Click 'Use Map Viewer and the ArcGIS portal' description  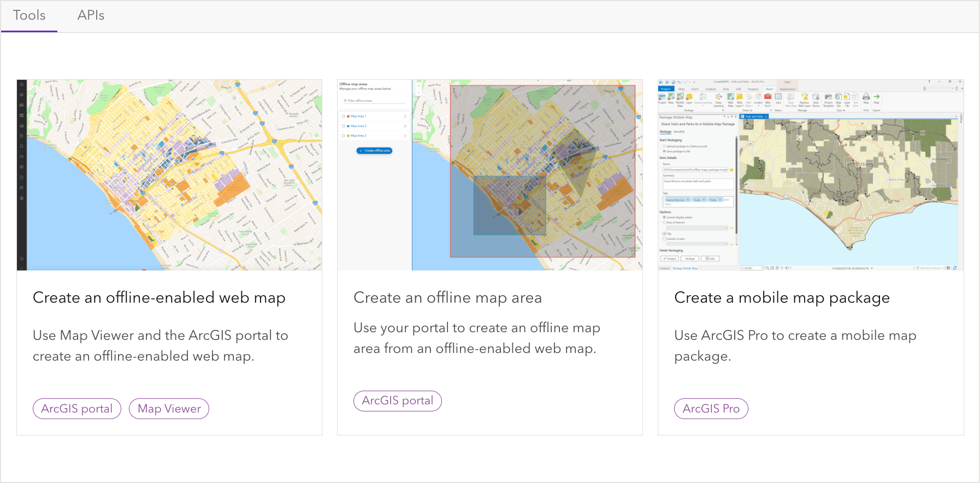pos(161,346)
